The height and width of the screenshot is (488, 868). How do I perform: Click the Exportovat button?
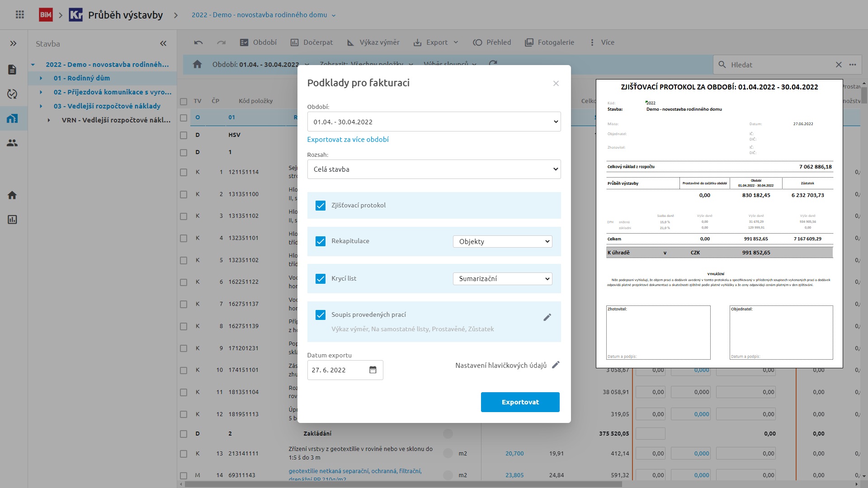click(520, 402)
